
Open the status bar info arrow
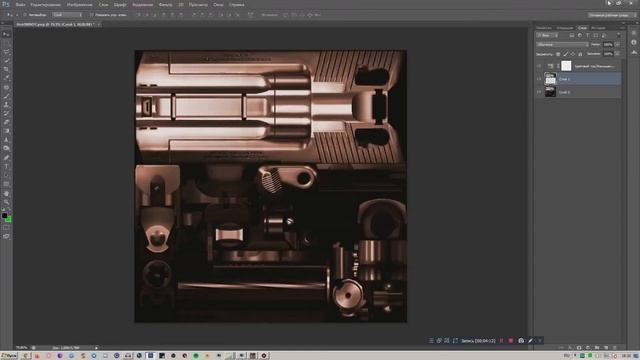pos(96,348)
